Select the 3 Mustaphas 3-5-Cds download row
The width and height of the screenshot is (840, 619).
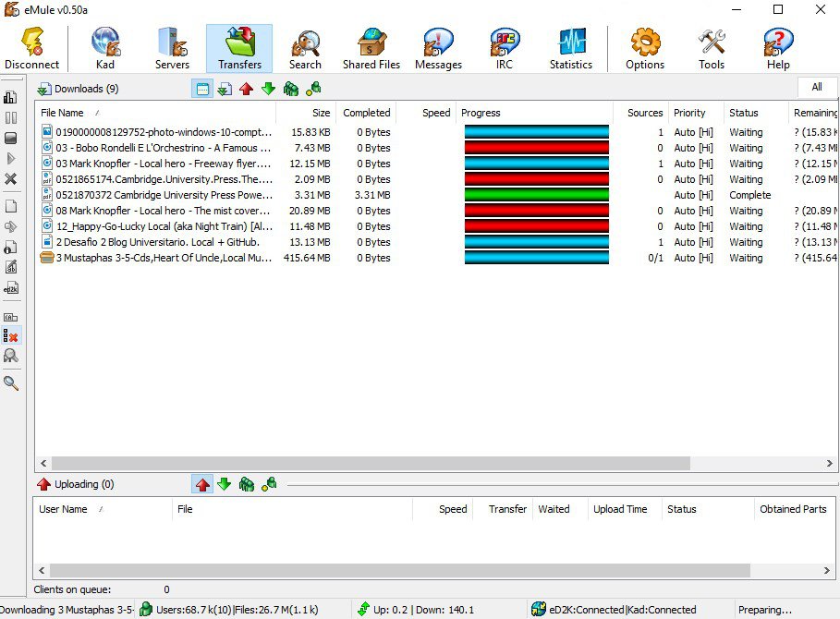436,258
